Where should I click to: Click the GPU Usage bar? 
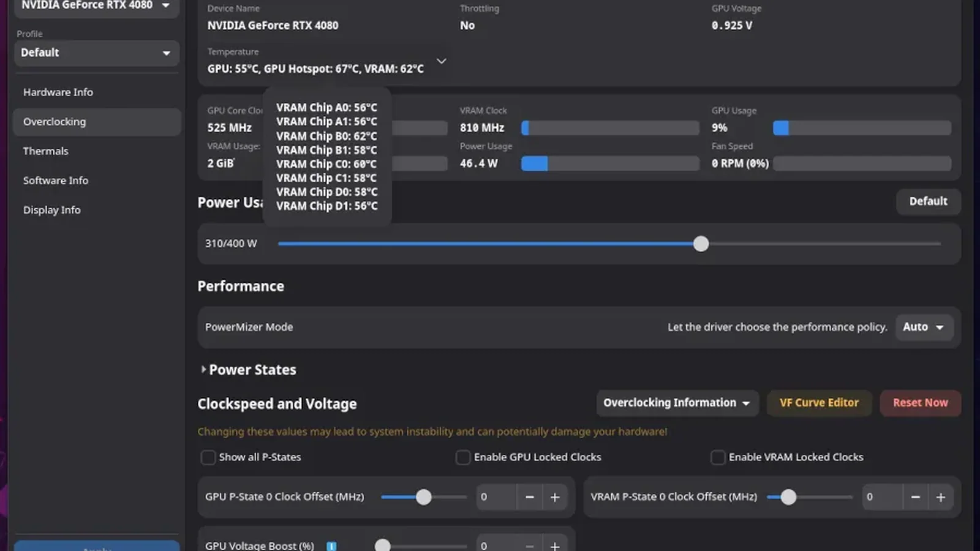point(862,128)
